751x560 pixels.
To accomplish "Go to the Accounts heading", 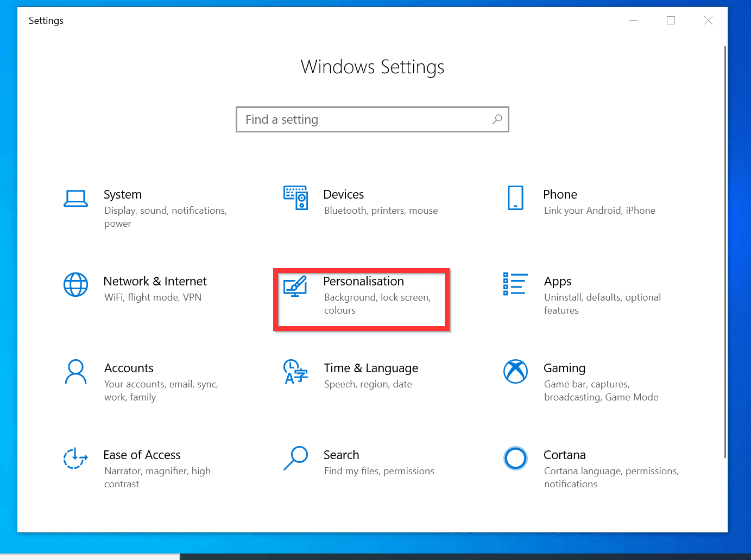I will [x=129, y=368].
